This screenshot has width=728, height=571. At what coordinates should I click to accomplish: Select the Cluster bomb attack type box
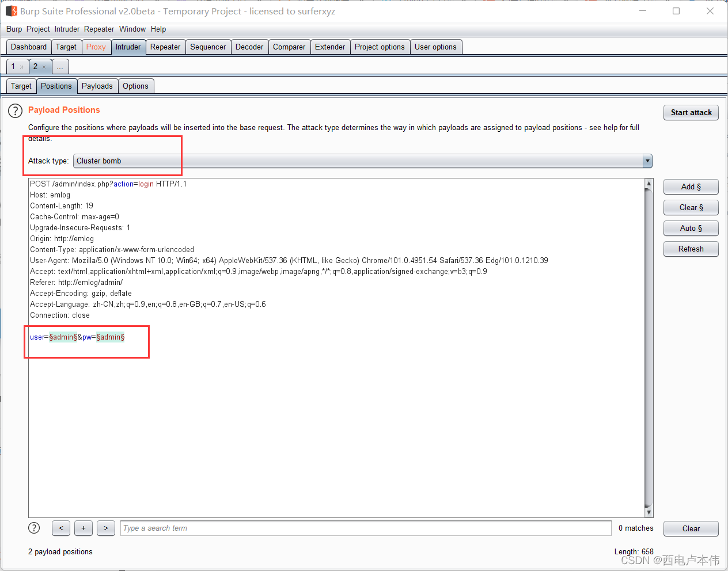tap(362, 161)
